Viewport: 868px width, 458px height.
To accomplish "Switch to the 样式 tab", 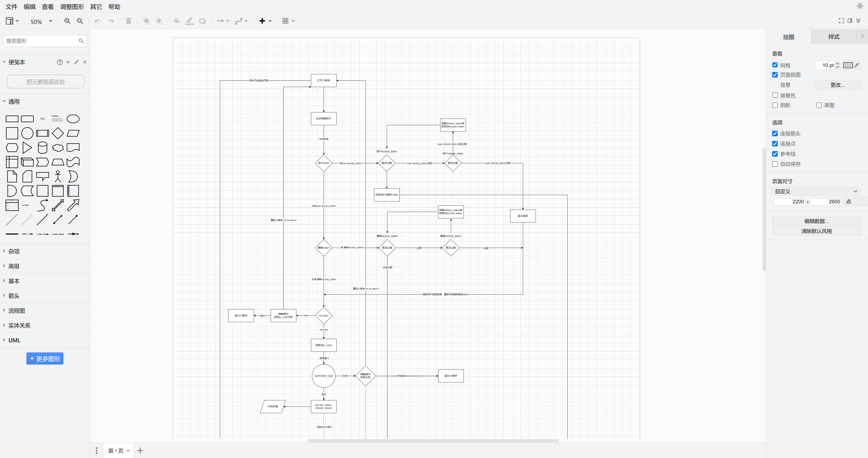I will pos(834,37).
